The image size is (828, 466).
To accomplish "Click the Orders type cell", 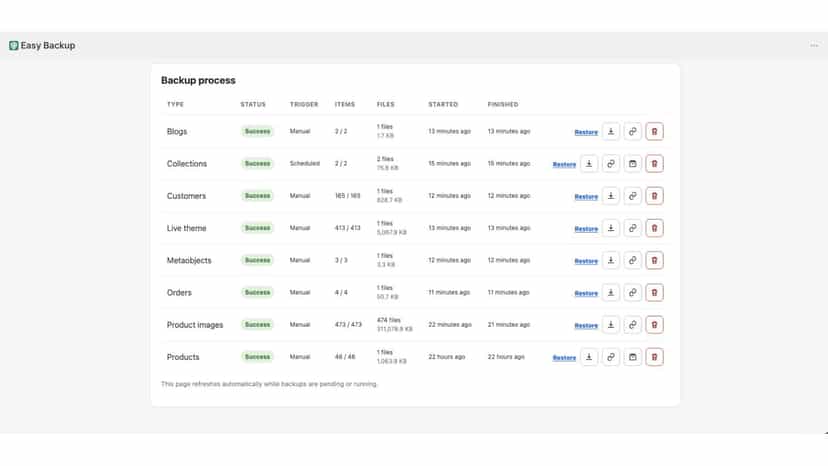I will (x=179, y=293).
